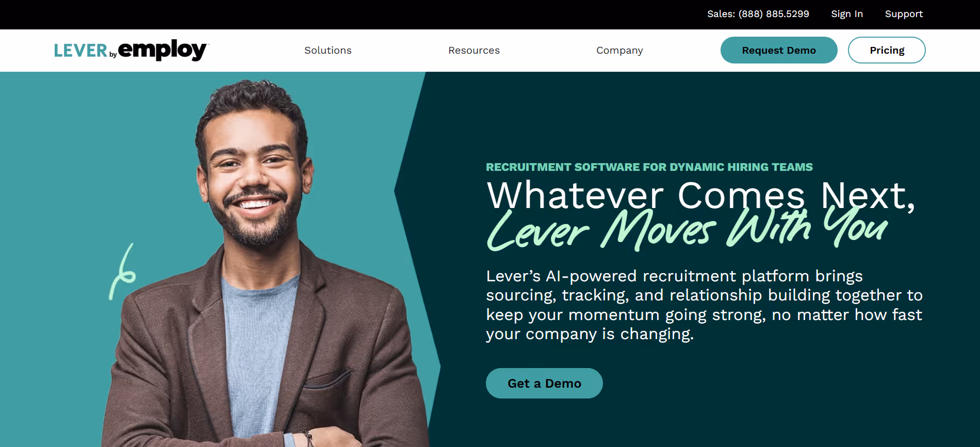
Task: Click the Lever by Employ logo
Action: click(130, 50)
